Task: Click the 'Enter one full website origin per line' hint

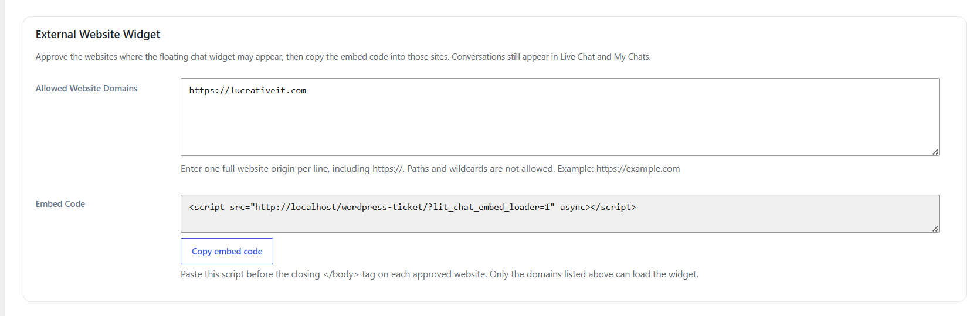Action: [x=430, y=169]
